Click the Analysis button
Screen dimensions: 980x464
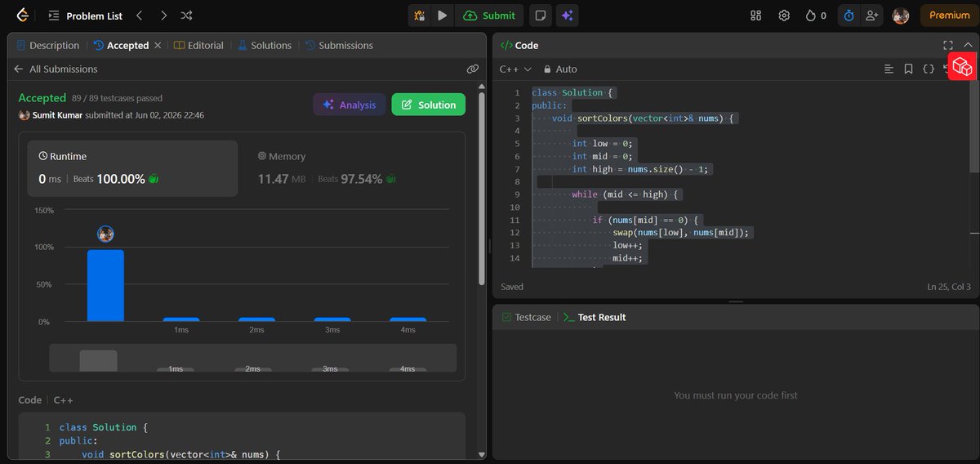(350, 105)
